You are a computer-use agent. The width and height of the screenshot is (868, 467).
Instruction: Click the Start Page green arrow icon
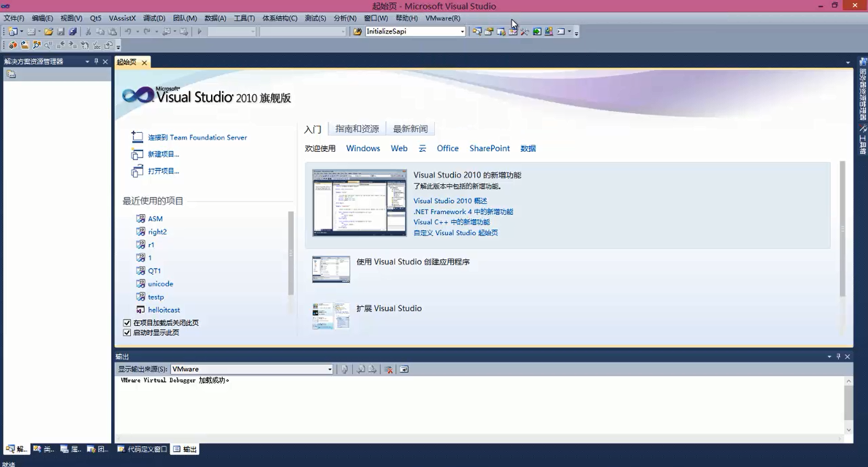point(537,31)
